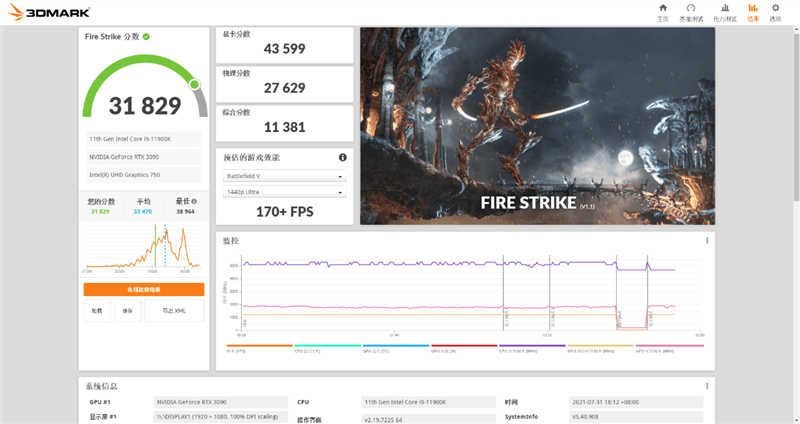This screenshot has height=424, width=800.
Task: Click the best score 38 964
Action: (x=185, y=211)
